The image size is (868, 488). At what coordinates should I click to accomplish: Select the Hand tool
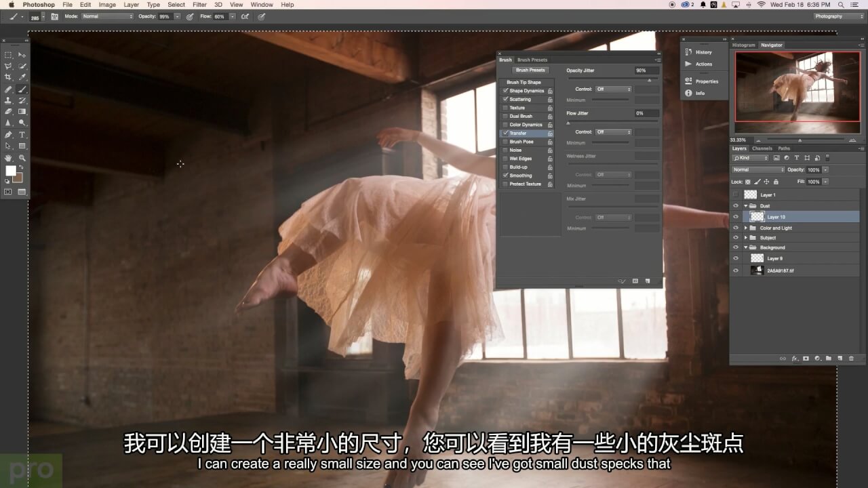[x=8, y=157]
